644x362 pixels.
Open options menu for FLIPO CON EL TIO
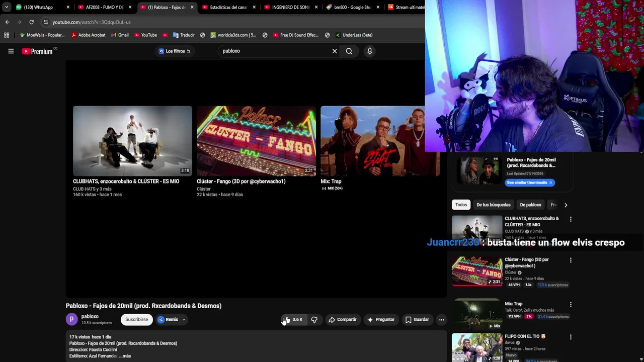point(571,337)
